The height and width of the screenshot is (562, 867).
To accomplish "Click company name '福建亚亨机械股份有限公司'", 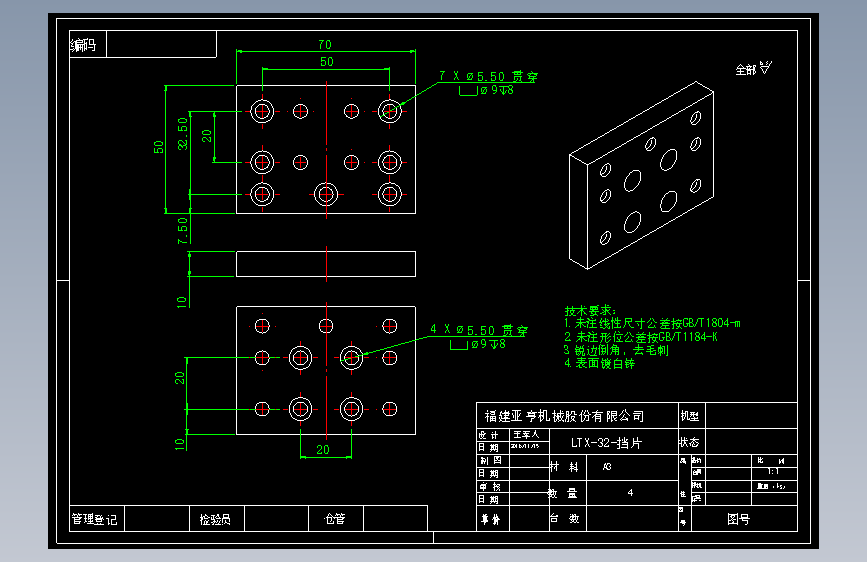I will 564,416.
